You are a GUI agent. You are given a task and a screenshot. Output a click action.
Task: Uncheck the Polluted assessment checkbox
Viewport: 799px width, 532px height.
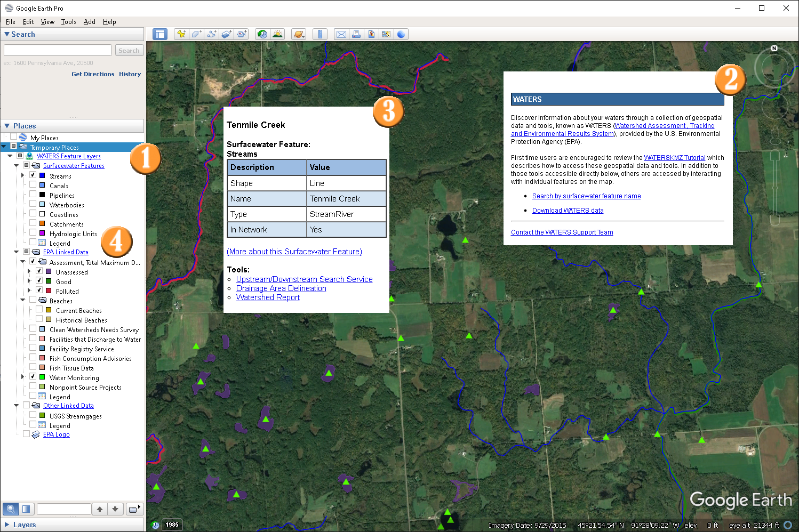pyautogui.click(x=39, y=291)
